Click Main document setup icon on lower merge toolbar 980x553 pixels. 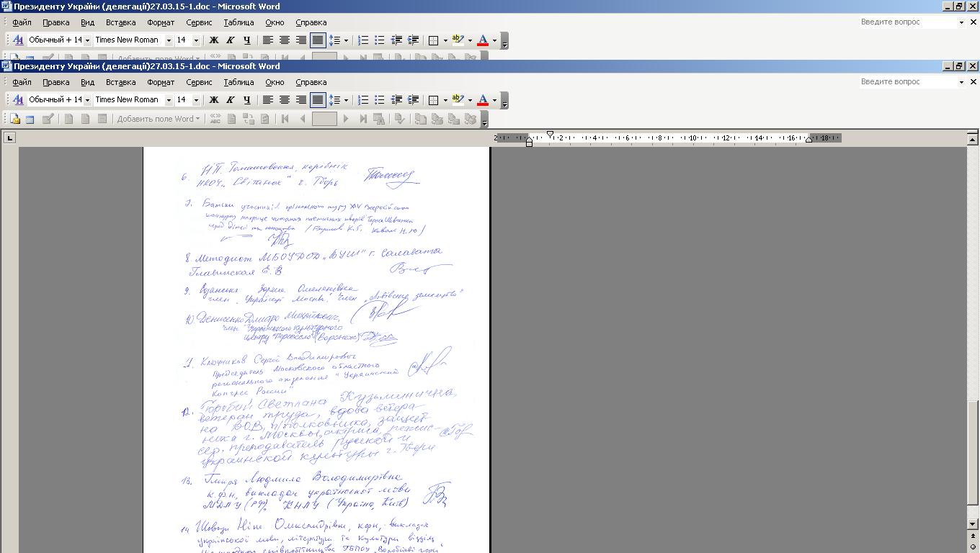(x=14, y=119)
